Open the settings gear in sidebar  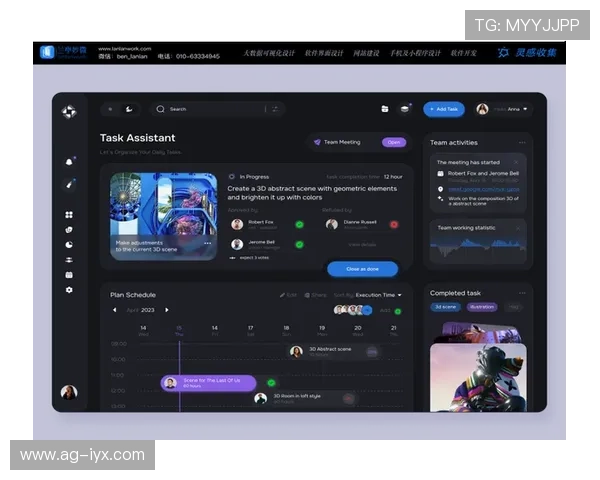(x=69, y=289)
